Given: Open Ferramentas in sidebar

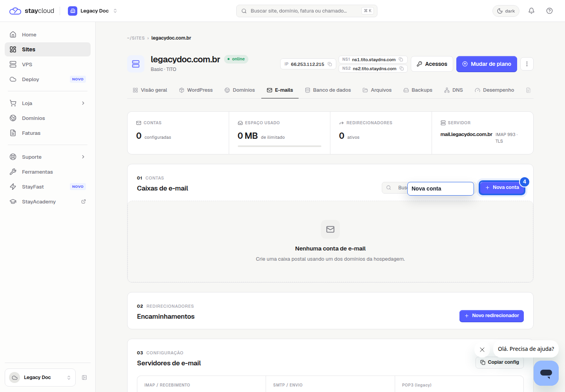Looking at the screenshot, I should point(47,172).
